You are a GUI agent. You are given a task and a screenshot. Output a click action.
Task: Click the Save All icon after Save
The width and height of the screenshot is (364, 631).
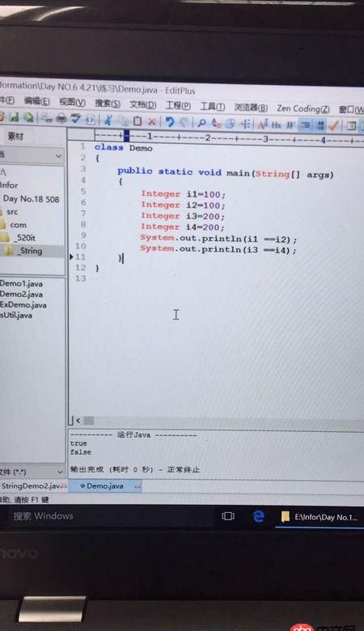(x=28, y=117)
